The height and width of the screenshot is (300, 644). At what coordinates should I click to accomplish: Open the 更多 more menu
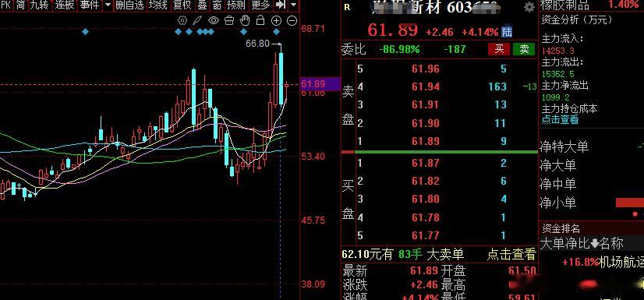pyautogui.click(x=261, y=5)
